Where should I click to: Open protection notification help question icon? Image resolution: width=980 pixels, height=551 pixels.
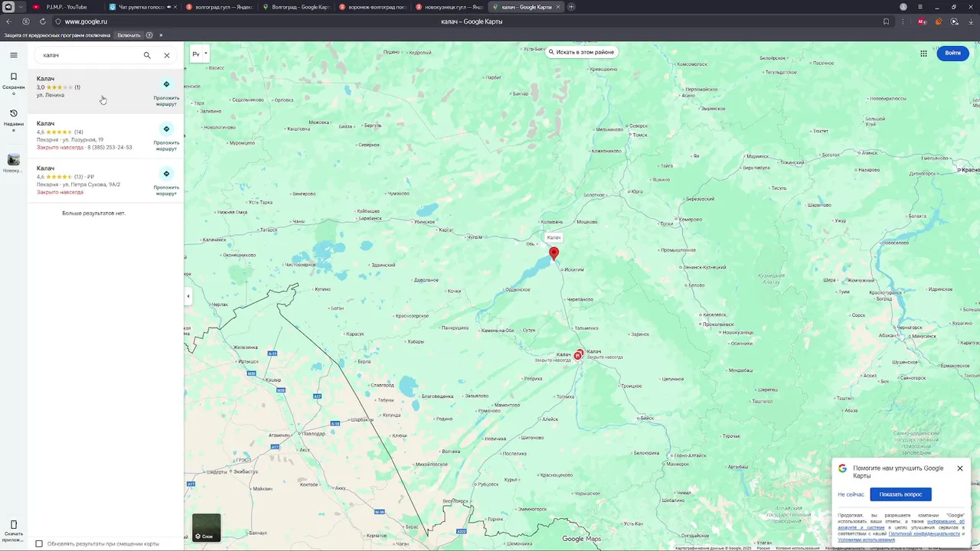tap(149, 35)
